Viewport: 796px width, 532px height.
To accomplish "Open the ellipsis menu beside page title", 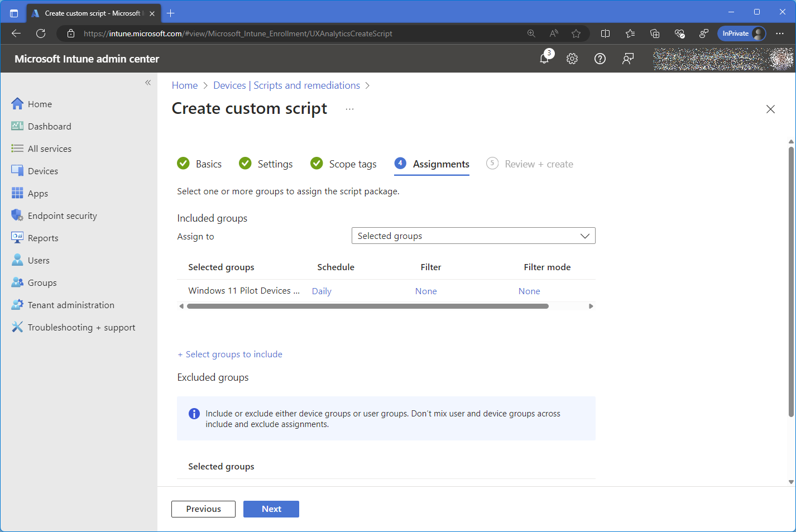I will [x=349, y=109].
